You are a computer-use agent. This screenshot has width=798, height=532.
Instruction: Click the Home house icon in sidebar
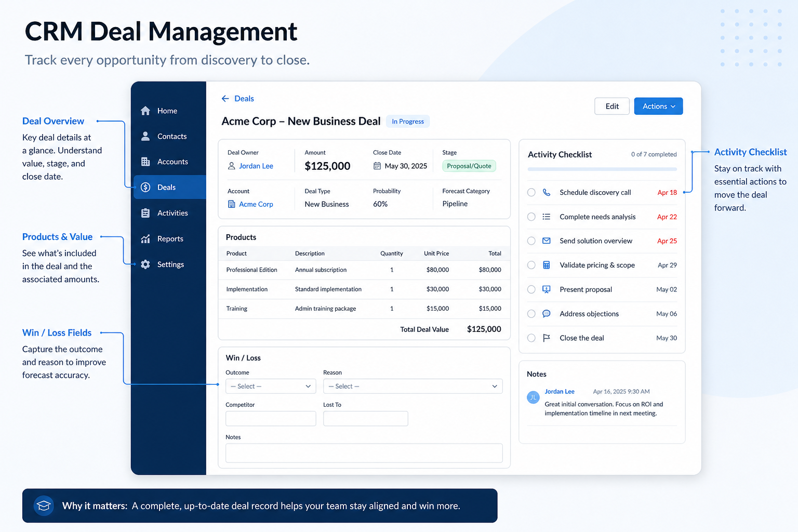coord(145,111)
